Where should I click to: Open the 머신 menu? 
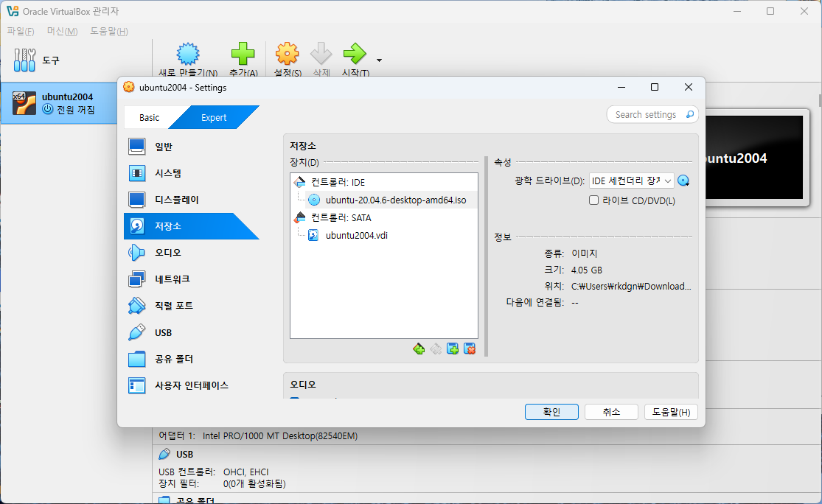coord(63,32)
